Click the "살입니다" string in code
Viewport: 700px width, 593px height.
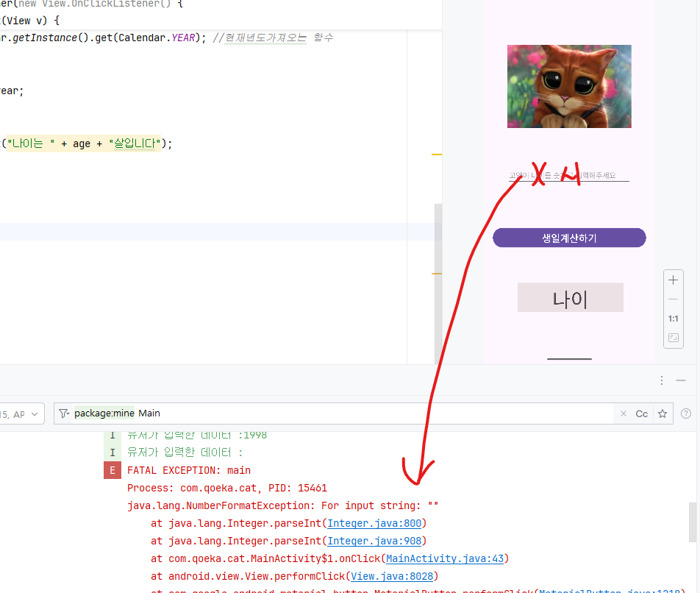pos(135,143)
